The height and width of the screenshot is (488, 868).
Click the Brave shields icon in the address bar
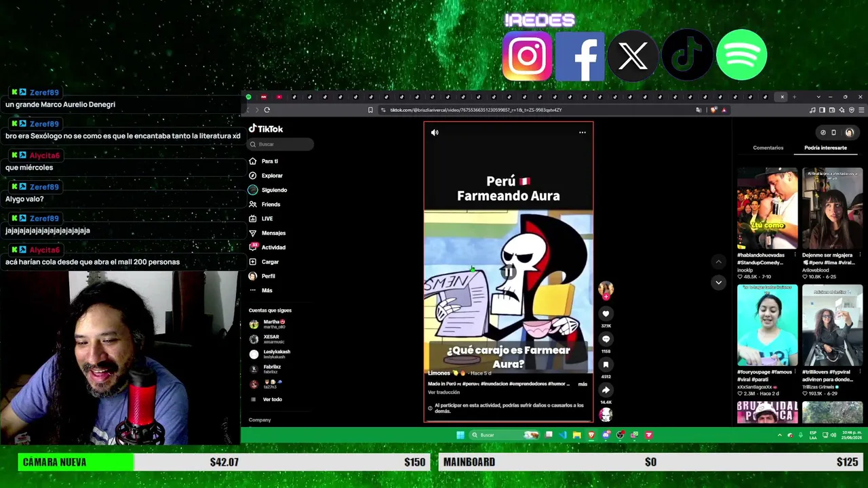713,110
